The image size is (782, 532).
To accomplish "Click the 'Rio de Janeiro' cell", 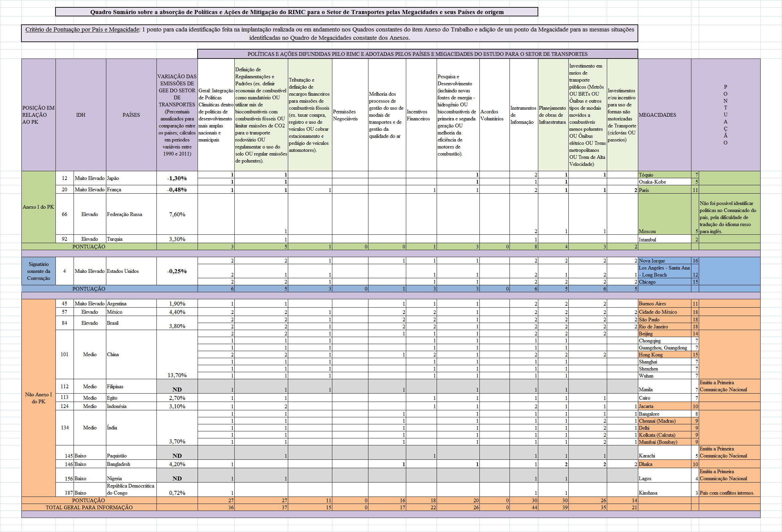I will point(665,326).
